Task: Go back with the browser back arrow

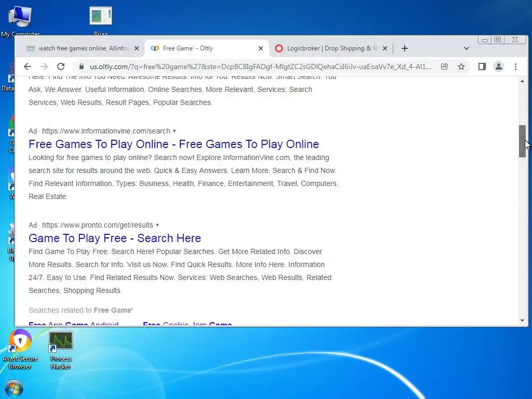Action: point(28,66)
